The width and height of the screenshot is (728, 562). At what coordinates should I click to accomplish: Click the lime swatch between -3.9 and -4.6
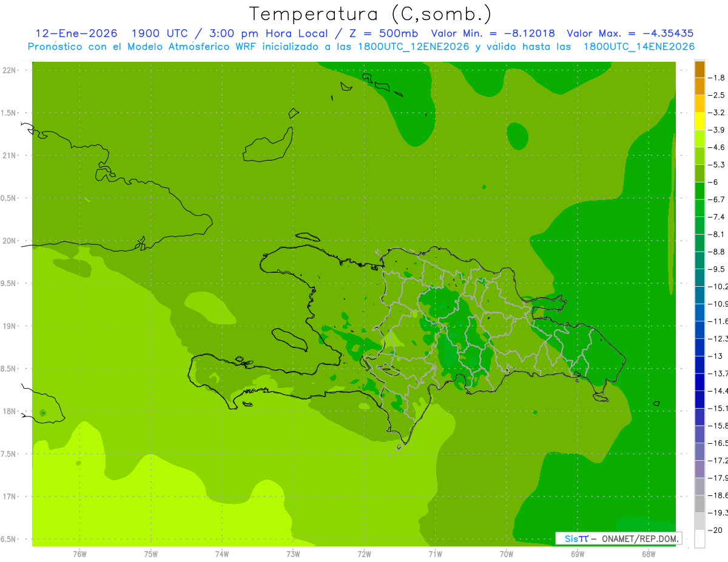pos(699,139)
